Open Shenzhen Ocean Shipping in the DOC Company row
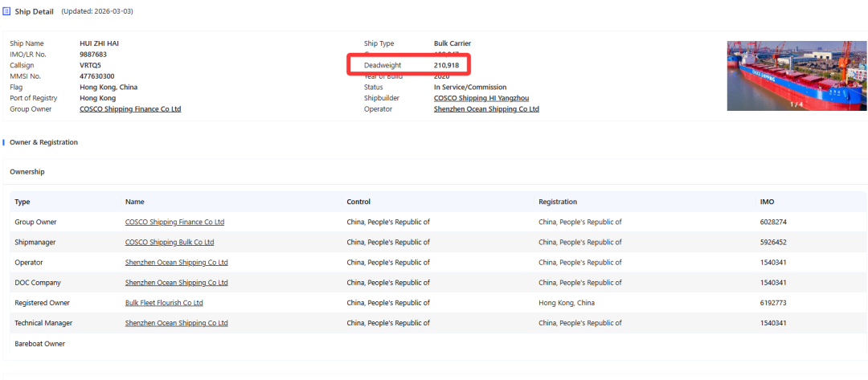Image resolution: width=868 pixels, height=380 pixels. click(176, 283)
